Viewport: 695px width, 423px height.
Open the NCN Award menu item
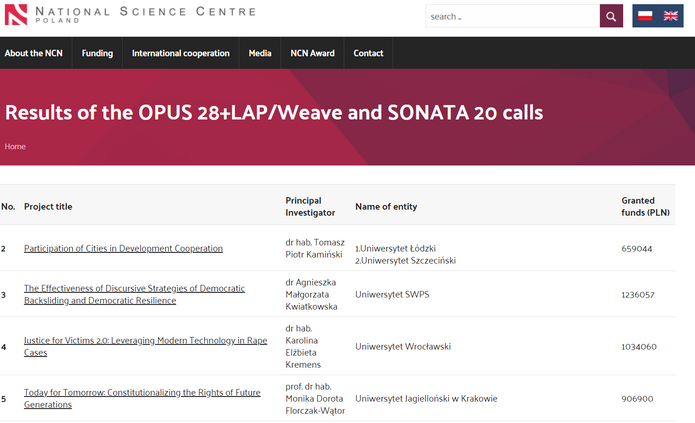(x=312, y=54)
